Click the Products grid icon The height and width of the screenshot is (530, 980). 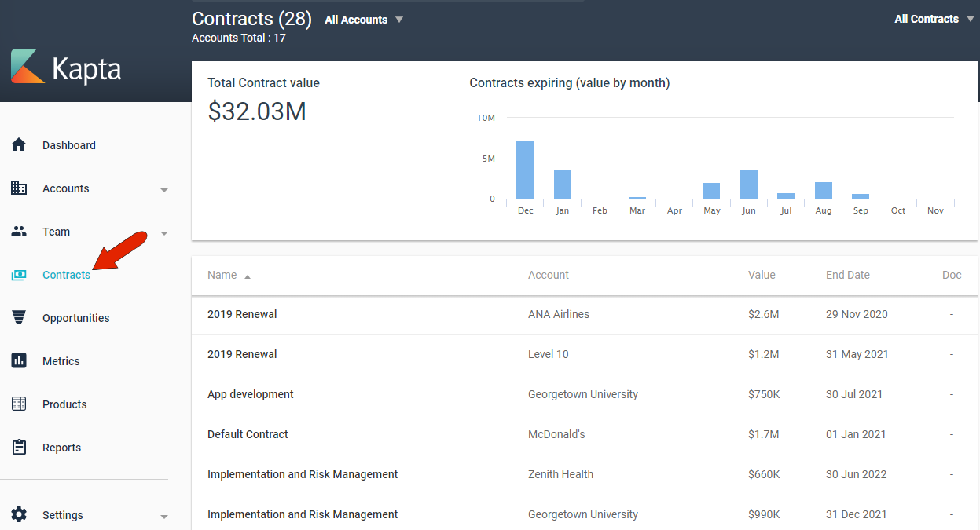[x=19, y=404]
